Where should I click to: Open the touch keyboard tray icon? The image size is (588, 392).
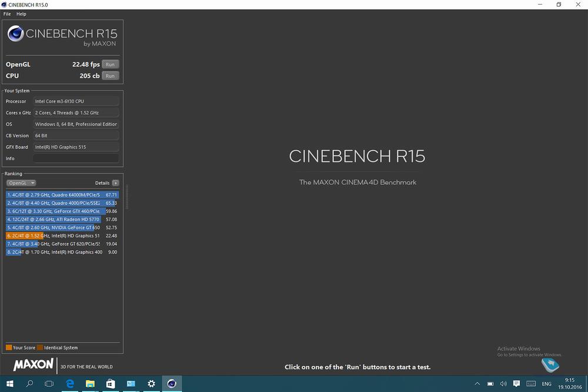[x=530, y=384]
